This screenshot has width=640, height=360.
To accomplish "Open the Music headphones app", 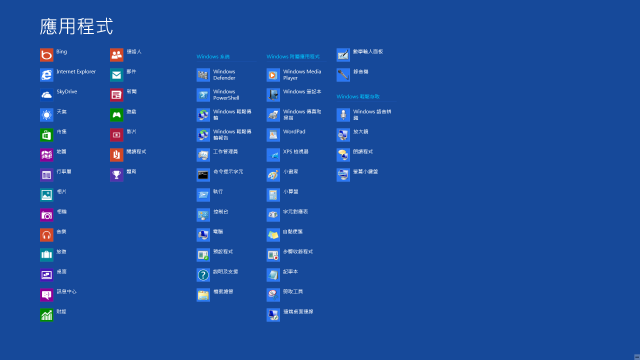I will click(x=47, y=235).
